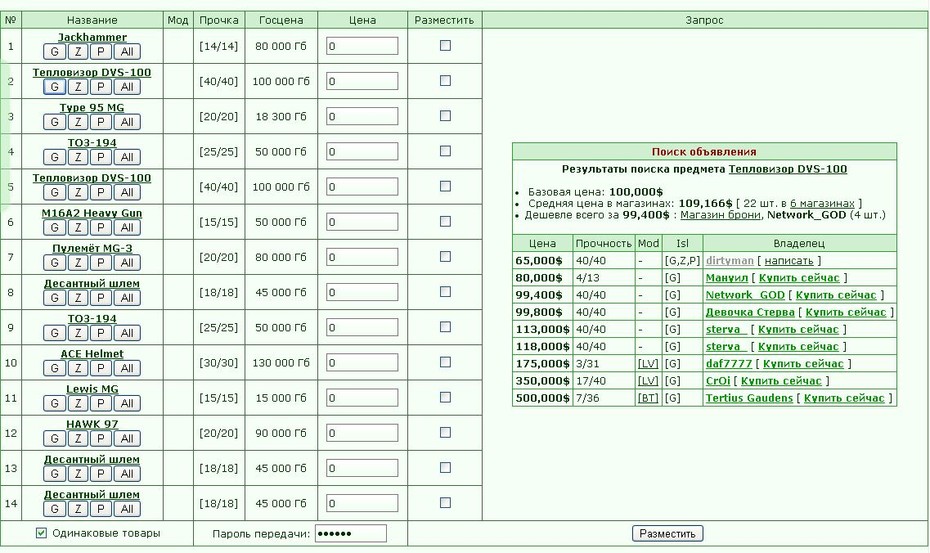Click Купить сейчас for the 118,000$ offer
The width and height of the screenshot is (930, 553).
coord(798,347)
